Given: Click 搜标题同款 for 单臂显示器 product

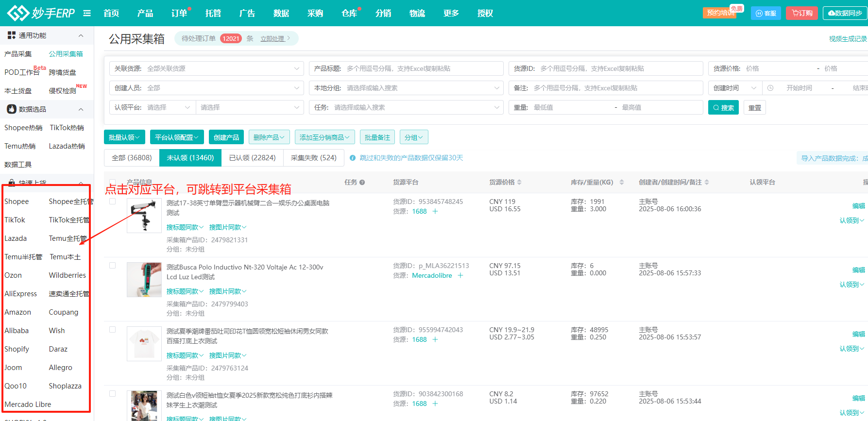Looking at the screenshot, I should click(185, 227).
